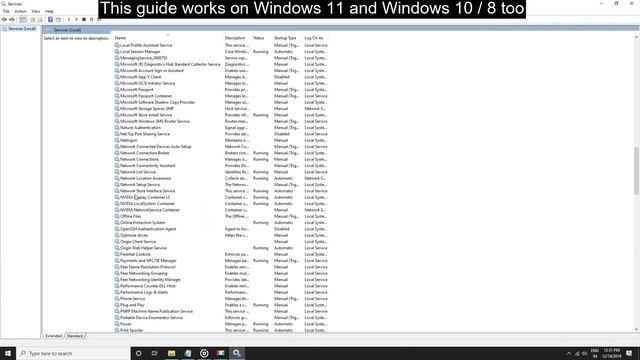Open File Explorer from the taskbar
The height and width of the screenshot is (360, 640).
[171, 353]
